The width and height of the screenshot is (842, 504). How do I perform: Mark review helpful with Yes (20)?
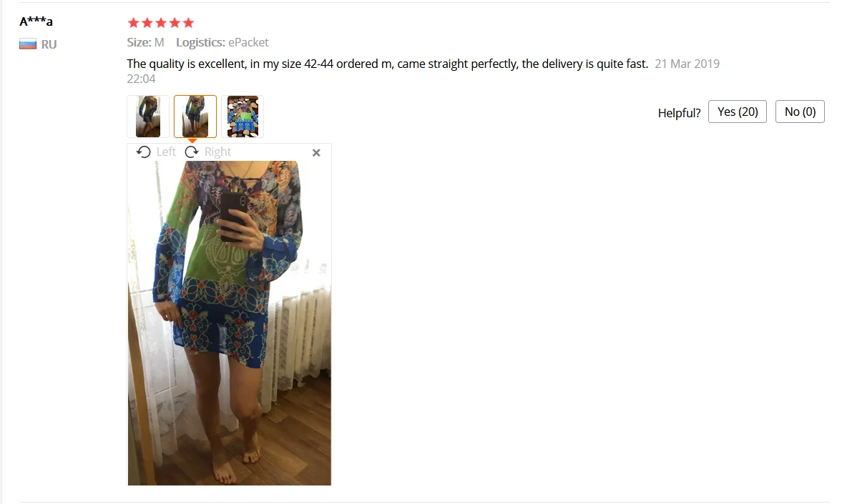coord(738,112)
